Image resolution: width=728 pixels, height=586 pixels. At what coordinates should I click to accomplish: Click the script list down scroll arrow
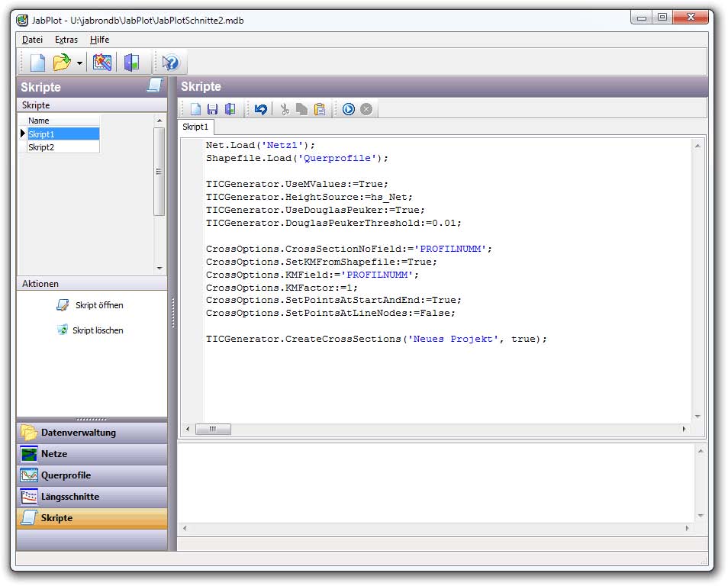click(x=159, y=269)
